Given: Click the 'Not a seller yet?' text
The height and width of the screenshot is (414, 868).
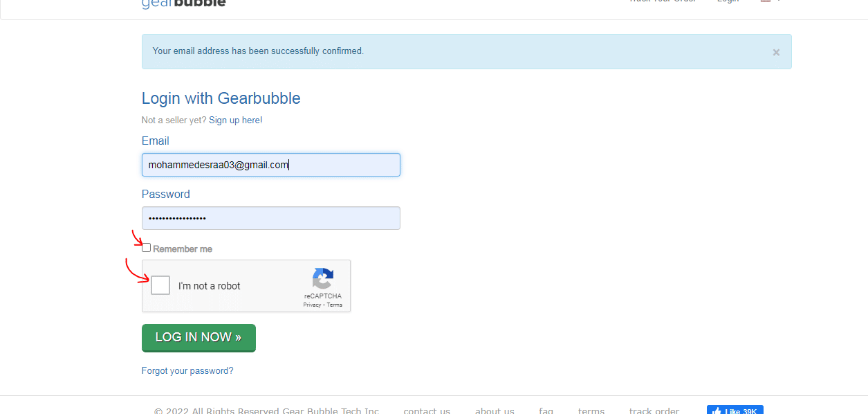Looking at the screenshot, I should coord(174,120).
